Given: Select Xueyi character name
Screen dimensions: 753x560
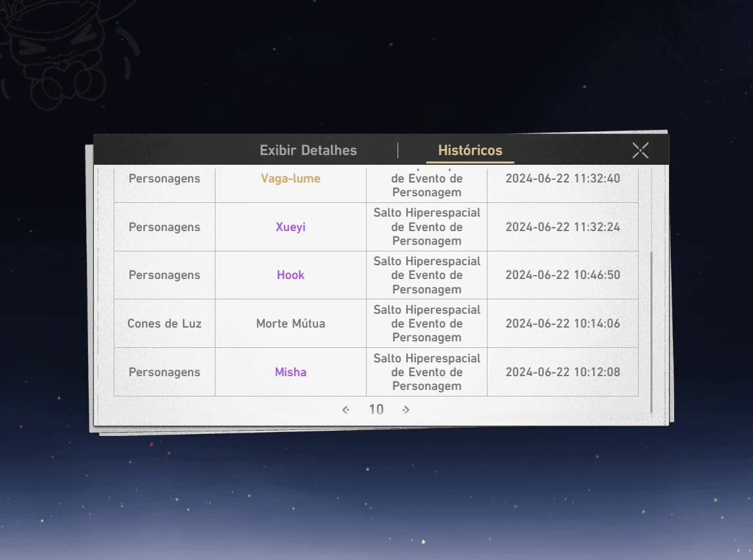Looking at the screenshot, I should coord(290,227).
